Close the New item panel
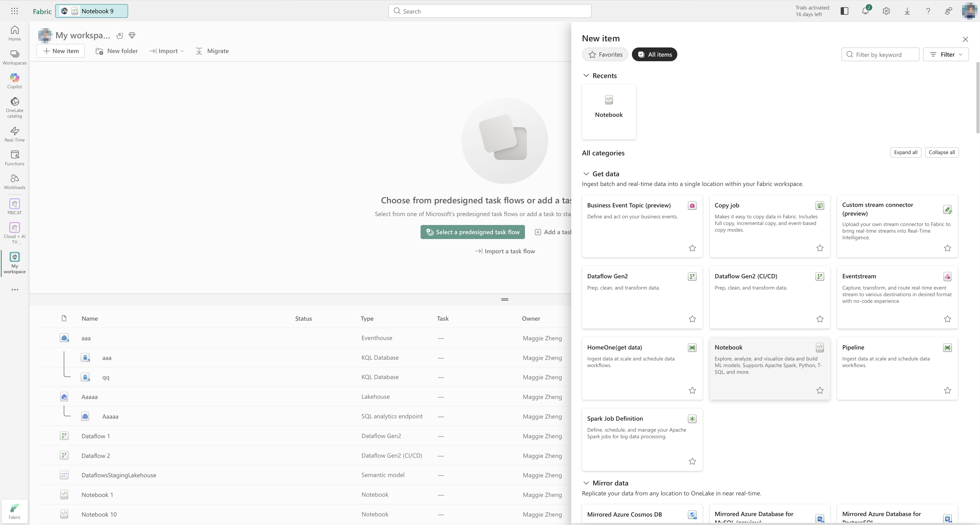Image resolution: width=980 pixels, height=525 pixels. coord(965,39)
